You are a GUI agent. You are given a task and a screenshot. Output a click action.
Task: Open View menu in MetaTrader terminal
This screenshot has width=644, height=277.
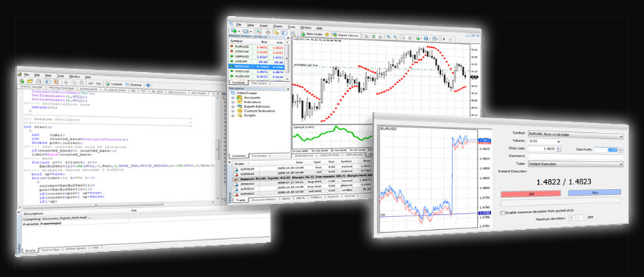251,25
